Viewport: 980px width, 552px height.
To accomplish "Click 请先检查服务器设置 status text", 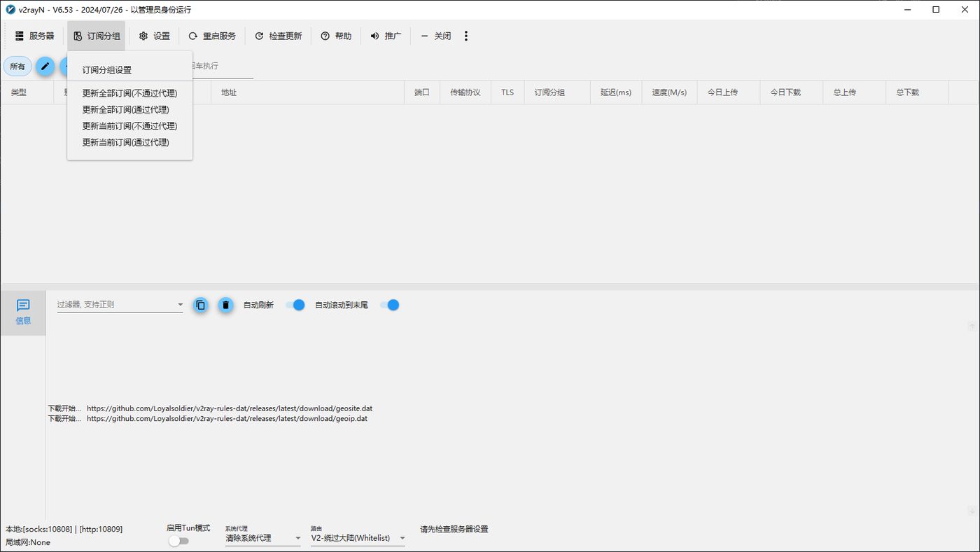I will [454, 529].
